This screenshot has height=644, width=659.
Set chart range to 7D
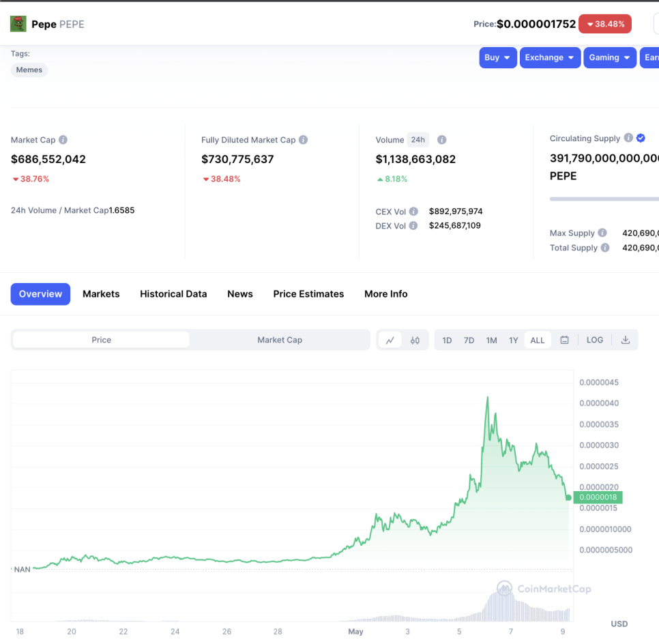coord(469,340)
